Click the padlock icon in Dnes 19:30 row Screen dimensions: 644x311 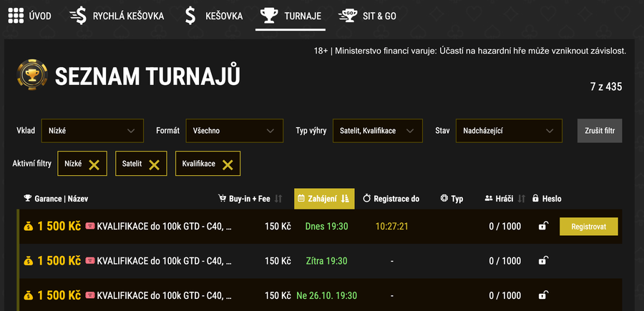(x=543, y=227)
